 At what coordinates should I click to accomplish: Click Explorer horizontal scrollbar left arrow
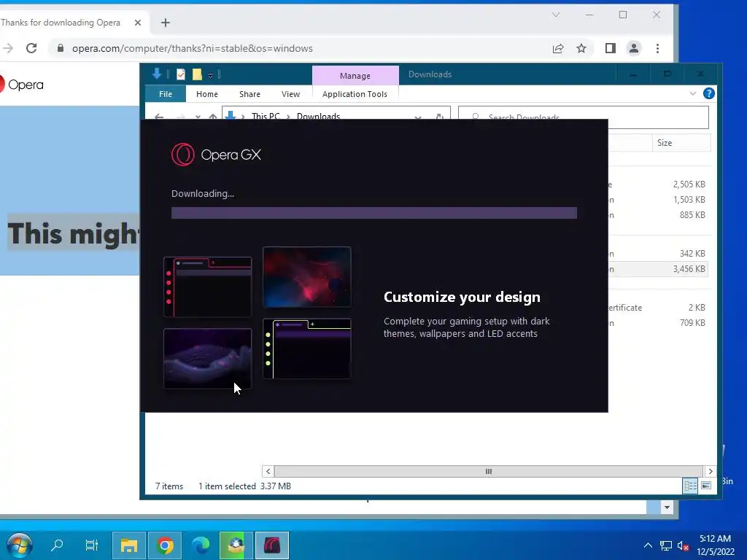pyautogui.click(x=268, y=471)
